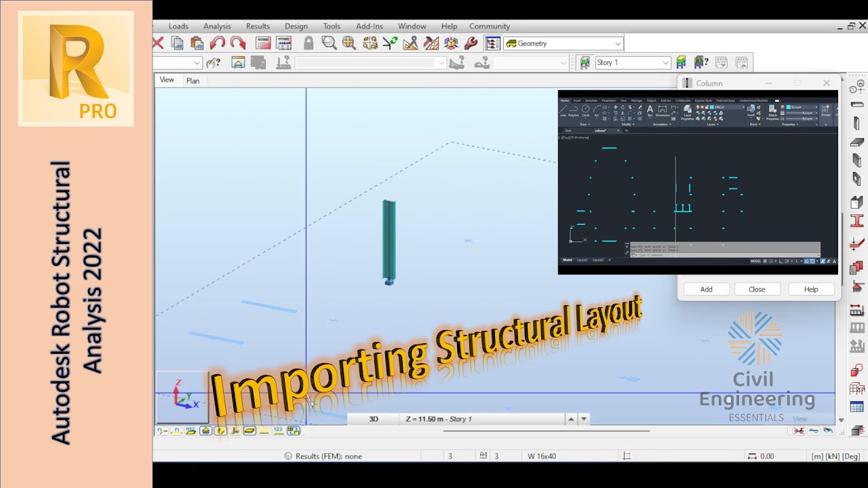868x488 pixels.
Task: Click the story down icon
Action: pyautogui.click(x=722, y=63)
